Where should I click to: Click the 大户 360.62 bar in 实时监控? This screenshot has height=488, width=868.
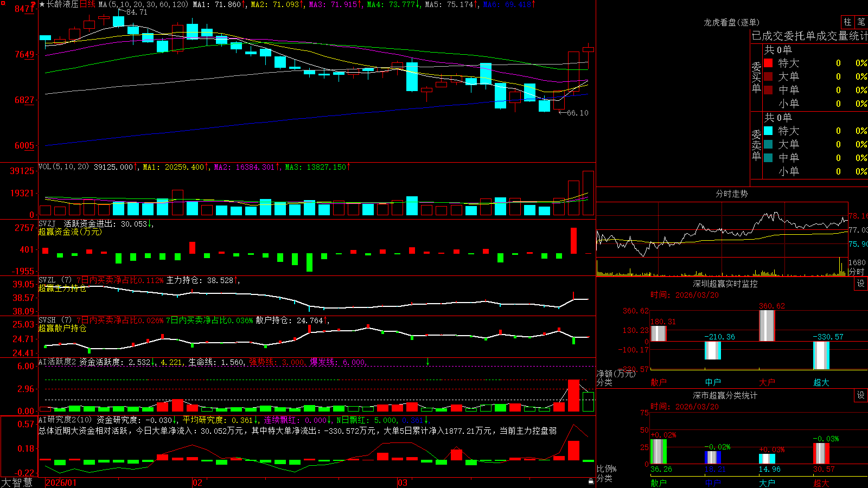[767, 325]
